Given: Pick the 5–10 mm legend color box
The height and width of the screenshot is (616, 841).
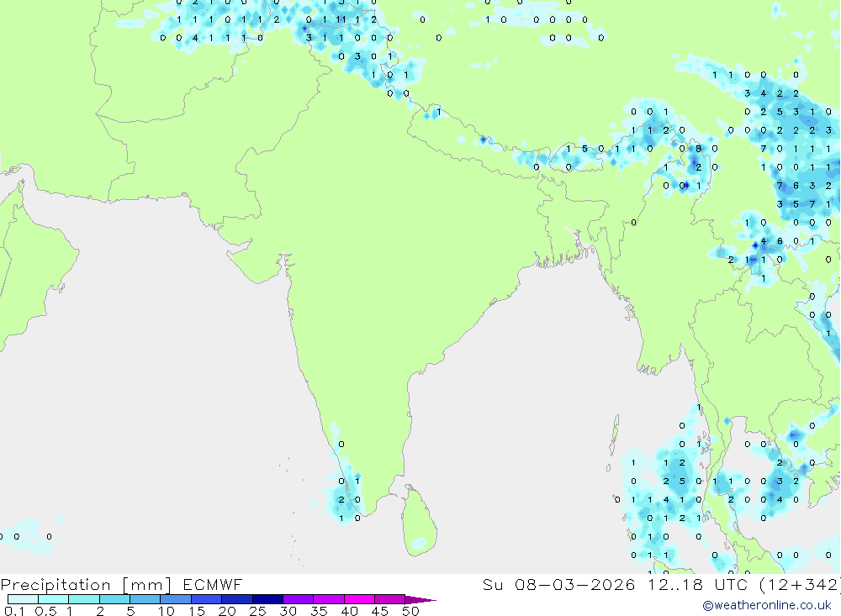Looking at the screenshot, I should (x=145, y=599).
